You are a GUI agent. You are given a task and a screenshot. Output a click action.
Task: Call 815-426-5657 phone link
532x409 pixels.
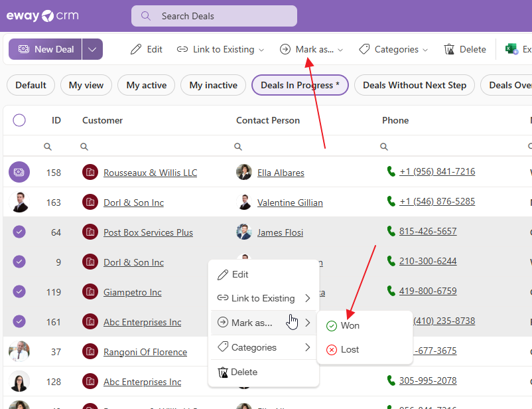coord(428,231)
